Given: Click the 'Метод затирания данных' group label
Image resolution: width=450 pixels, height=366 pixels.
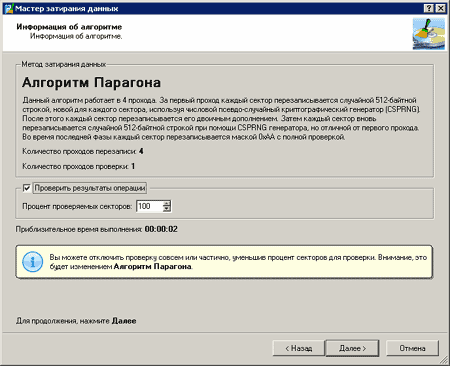Looking at the screenshot, I should tap(64, 64).
